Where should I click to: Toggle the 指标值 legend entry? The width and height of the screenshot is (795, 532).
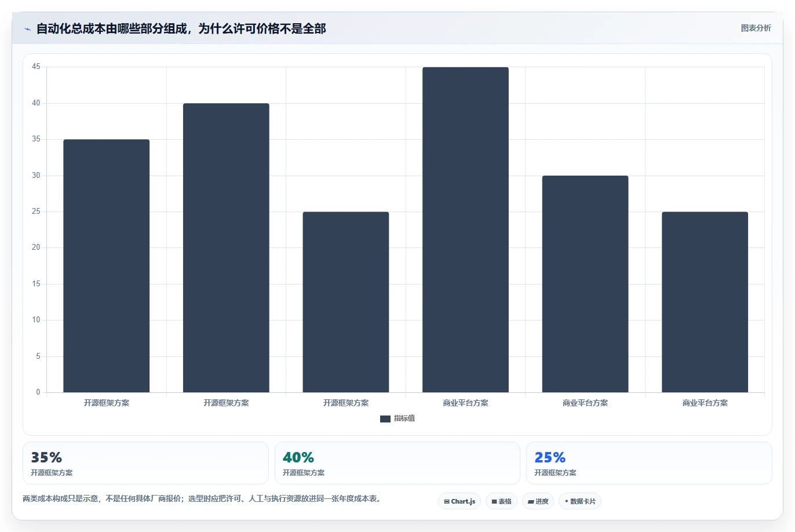pyautogui.click(x=397, y=418)
